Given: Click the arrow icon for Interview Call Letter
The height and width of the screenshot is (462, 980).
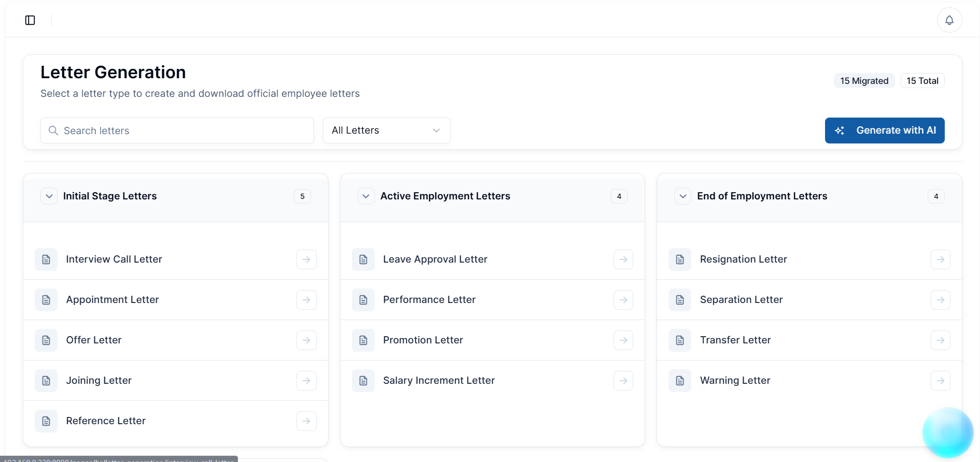Looking at the screenshot, I should coord(306,259).
